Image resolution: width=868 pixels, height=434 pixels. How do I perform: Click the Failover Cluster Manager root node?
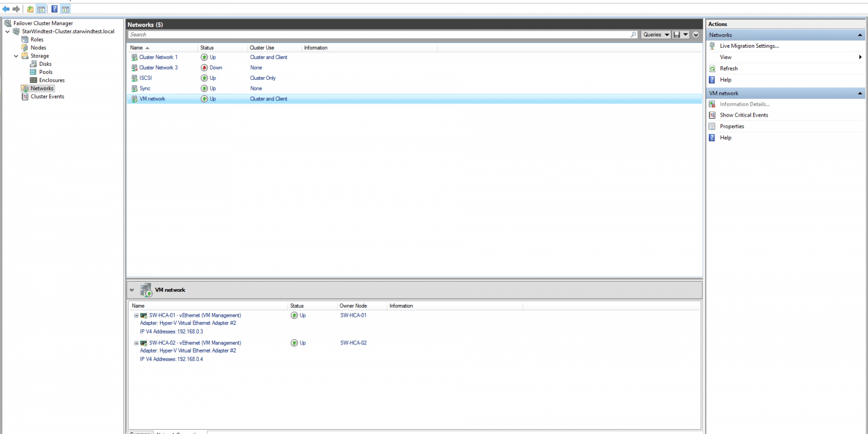[43, 23]
